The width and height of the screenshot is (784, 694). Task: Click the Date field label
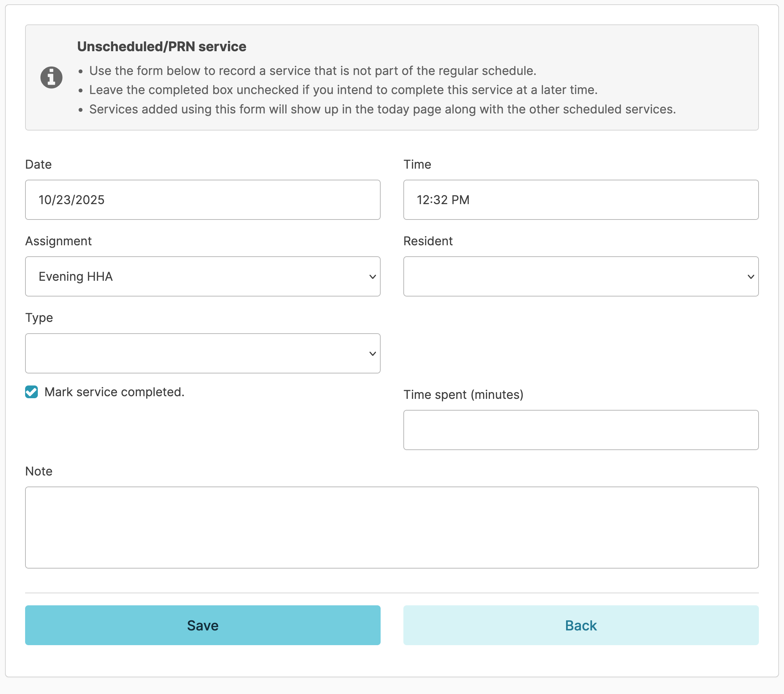click(x=38, y=164)
